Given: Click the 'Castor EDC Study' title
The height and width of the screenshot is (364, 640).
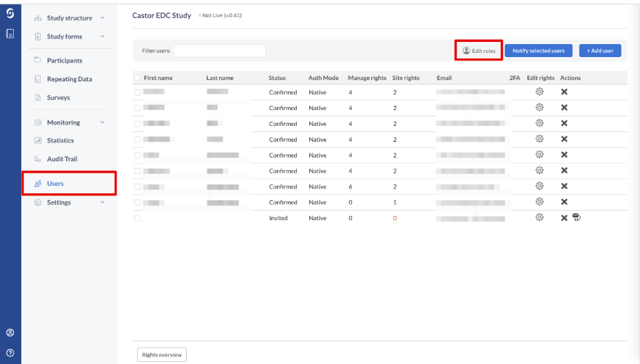Looking at the screenshot, I should point(162,16).
